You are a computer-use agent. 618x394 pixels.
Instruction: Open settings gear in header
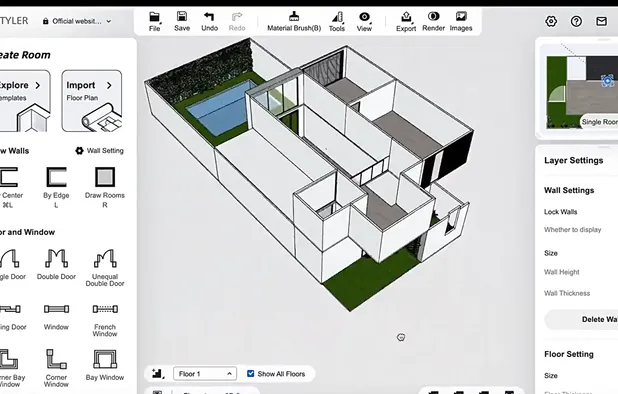coord(551,21)
